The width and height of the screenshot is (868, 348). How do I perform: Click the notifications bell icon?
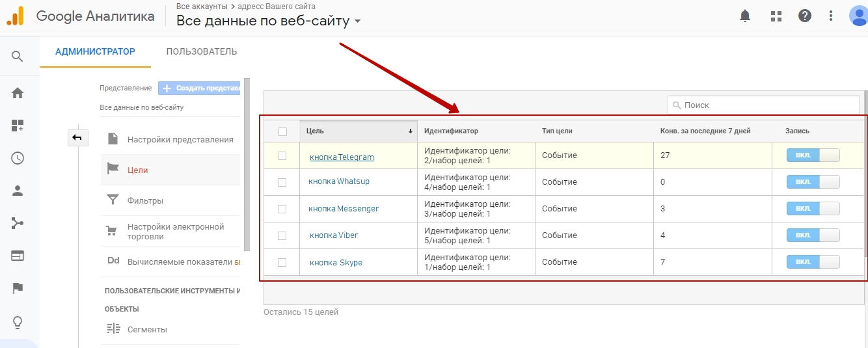pyautogui.click(x=745, y=16)
